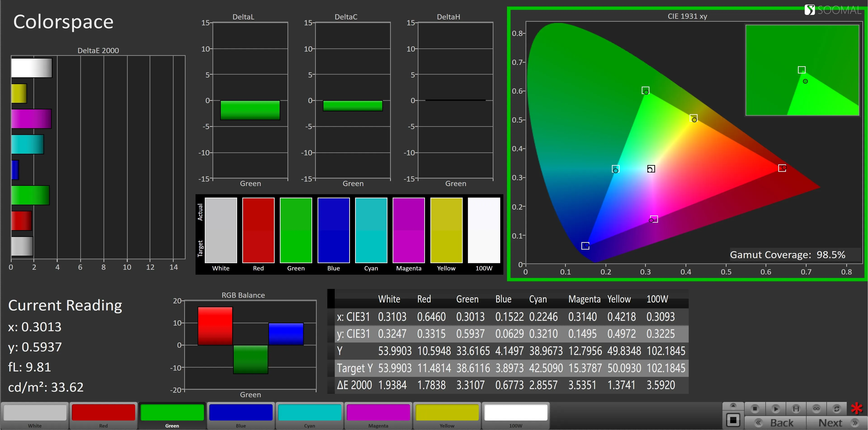The image size is (868, 430).
Task: Select the Cyan swatch in bottom strip
Action: point(310,416)
